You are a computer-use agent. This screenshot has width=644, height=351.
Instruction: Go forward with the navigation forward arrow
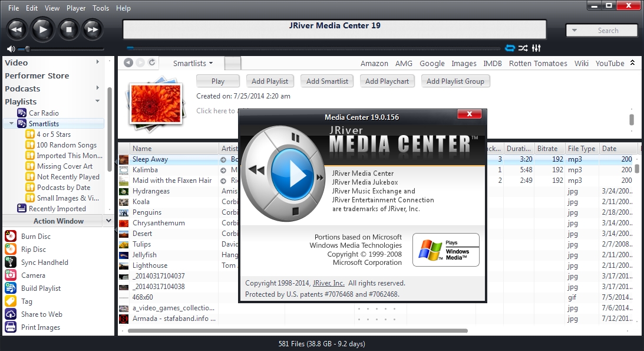pyautogui.click(x=140, y=63)
